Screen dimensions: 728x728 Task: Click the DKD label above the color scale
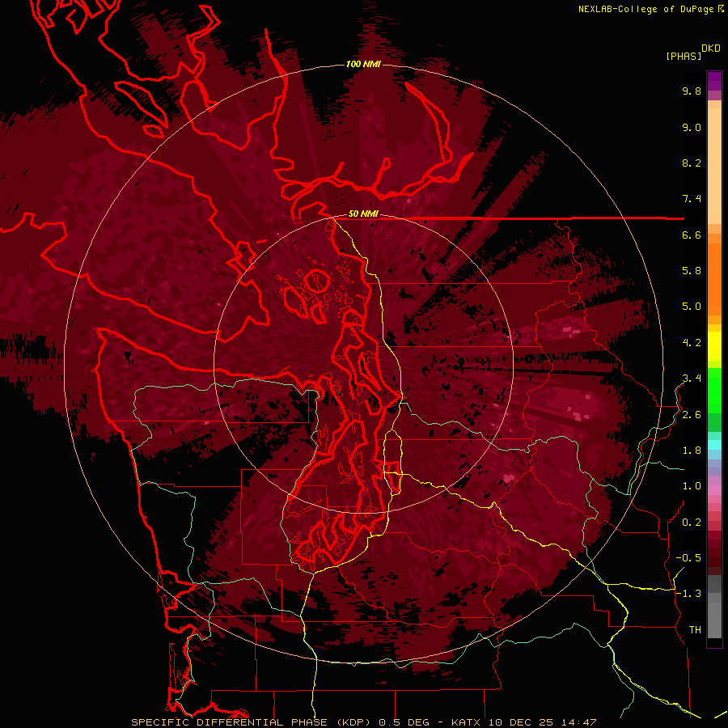[711, 49]
